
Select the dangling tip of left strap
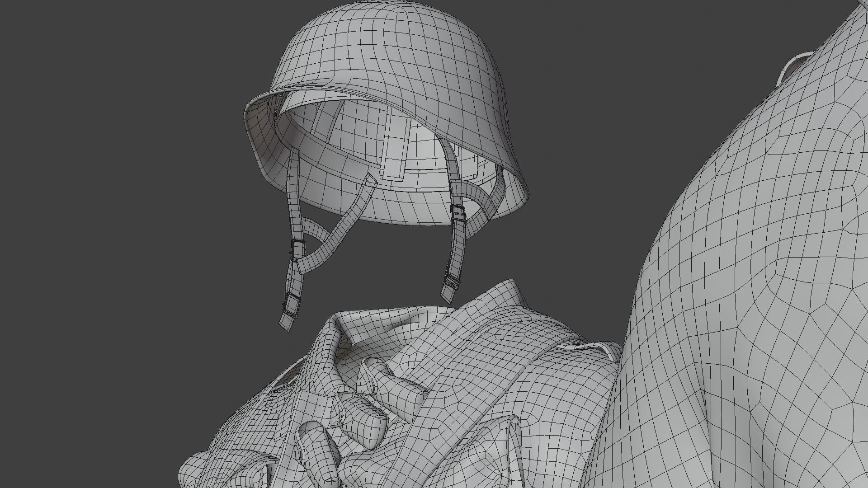286,322
